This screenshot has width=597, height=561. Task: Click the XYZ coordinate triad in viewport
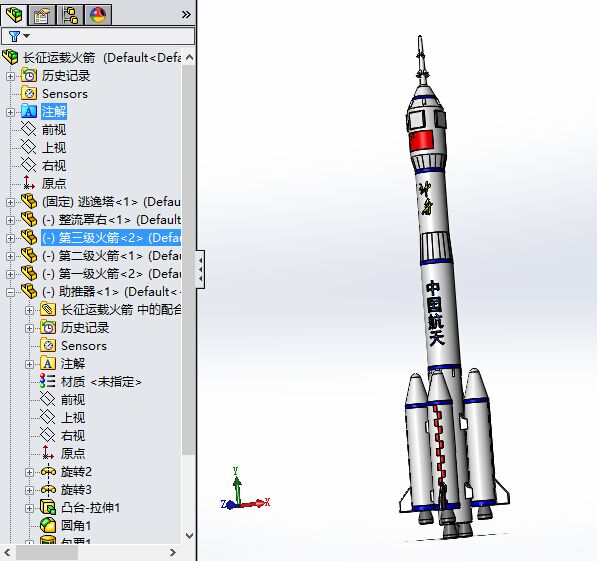(x=245, y=489)
